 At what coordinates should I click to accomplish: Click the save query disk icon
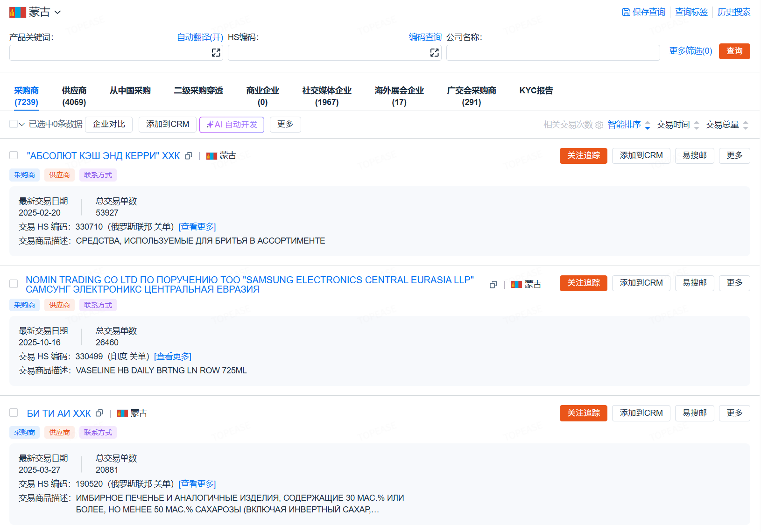click(626, 12)
